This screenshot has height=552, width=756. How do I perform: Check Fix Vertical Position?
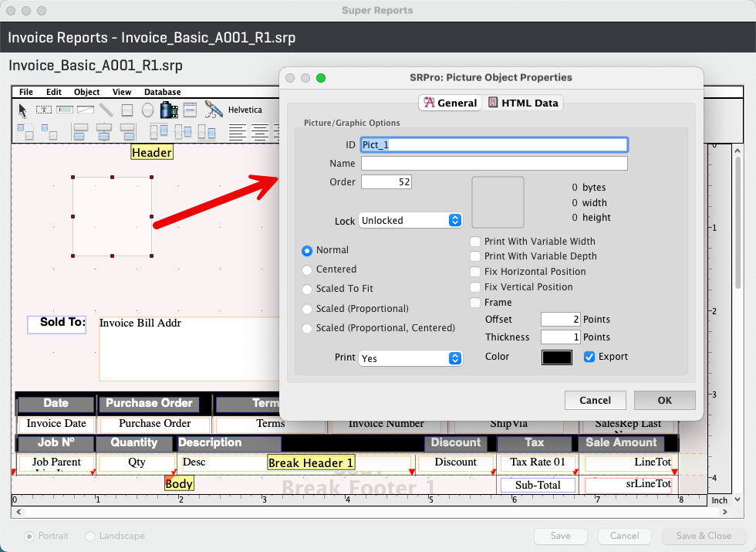point(475,287)
